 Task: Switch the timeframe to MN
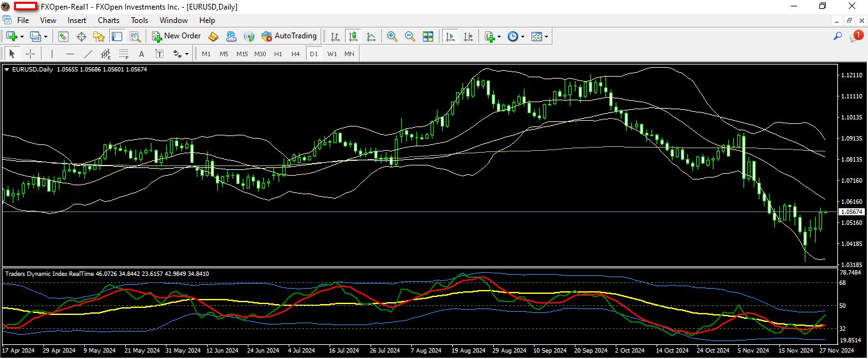(349, 54)
